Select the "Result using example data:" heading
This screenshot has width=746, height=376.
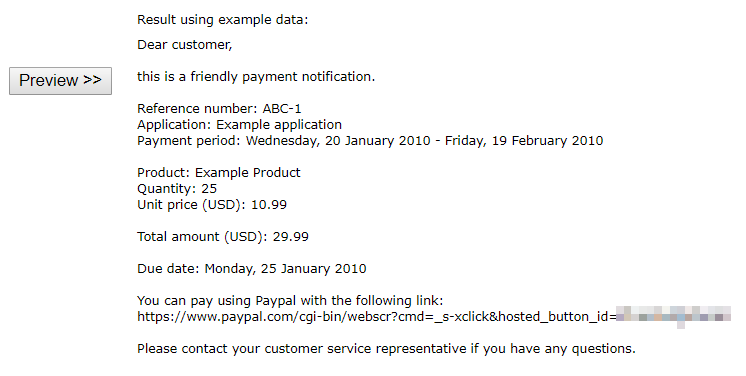coord(223,20)
